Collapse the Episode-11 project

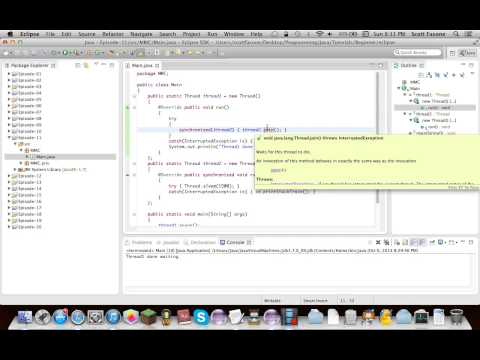[x=9, y=137]
